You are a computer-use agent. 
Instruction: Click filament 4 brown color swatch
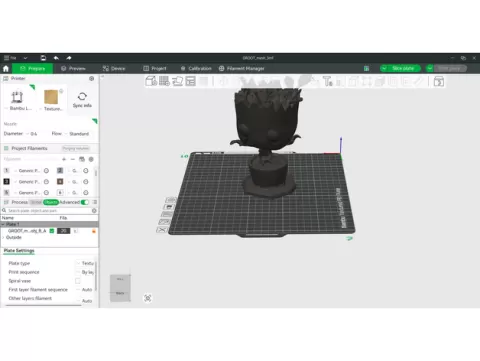click(x=60, y=182)
